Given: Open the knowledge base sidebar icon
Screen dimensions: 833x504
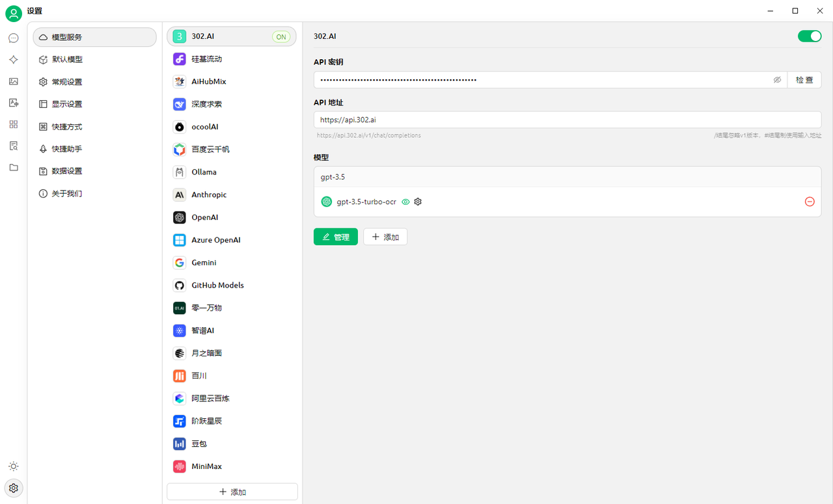Looking at the screenshot, I should (x=14, y=146).
